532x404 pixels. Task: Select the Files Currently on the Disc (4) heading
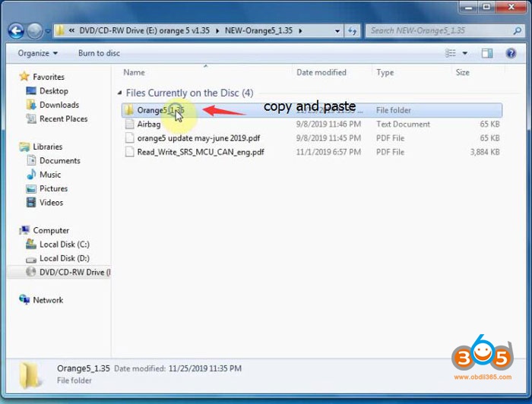(190, 93)
